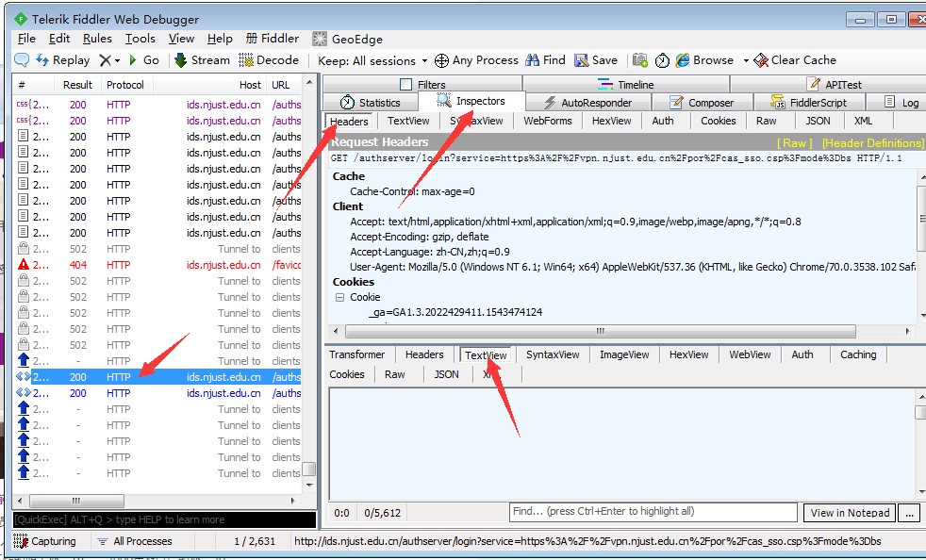Click the Find text input field

653,512
